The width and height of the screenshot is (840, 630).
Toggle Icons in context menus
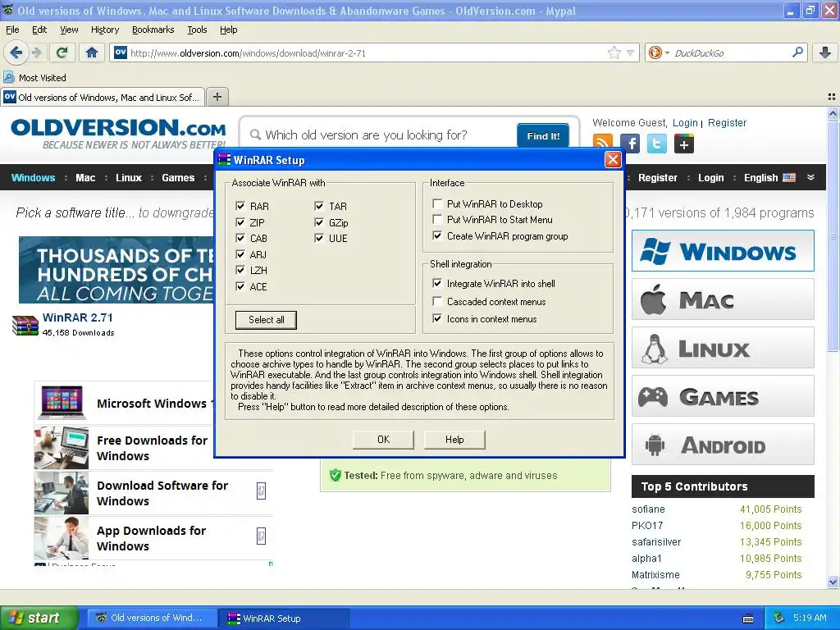pos(437,319)
